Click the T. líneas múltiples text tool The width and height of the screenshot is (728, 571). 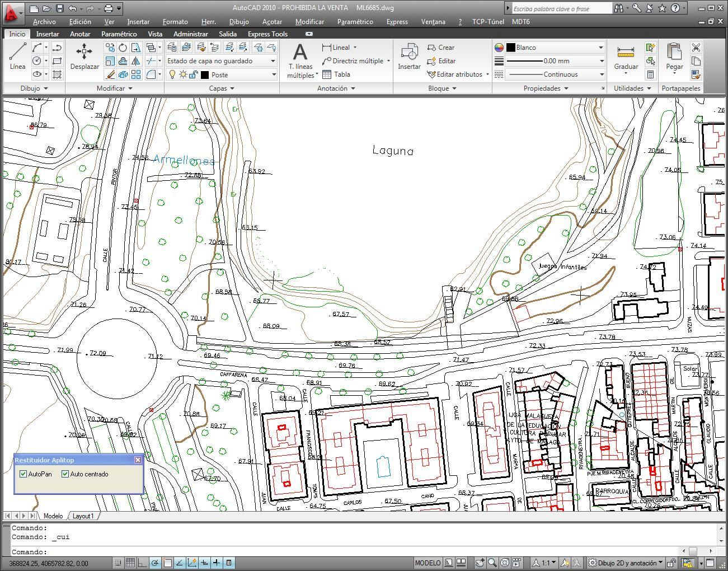[300, 60]
